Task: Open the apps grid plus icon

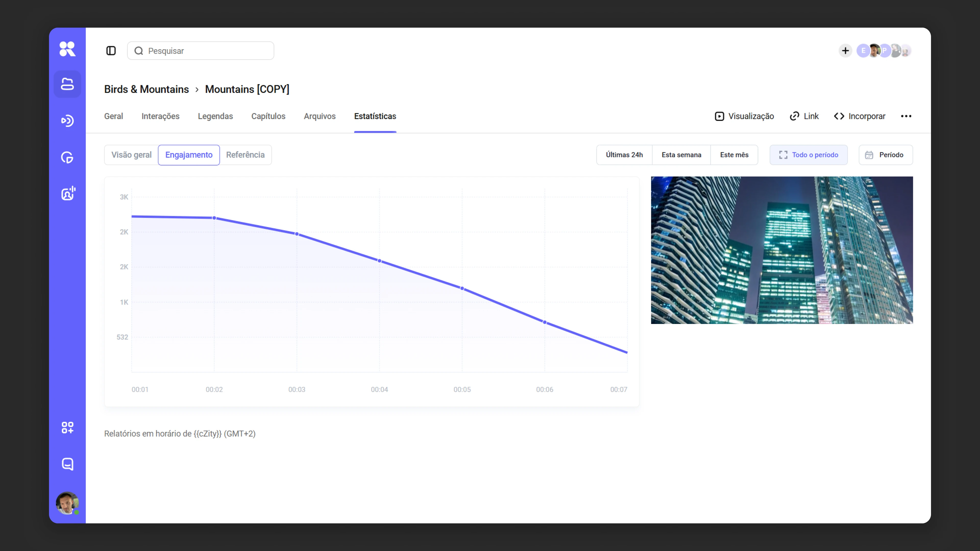Action: pyautogui.click(x=67, y=428)
